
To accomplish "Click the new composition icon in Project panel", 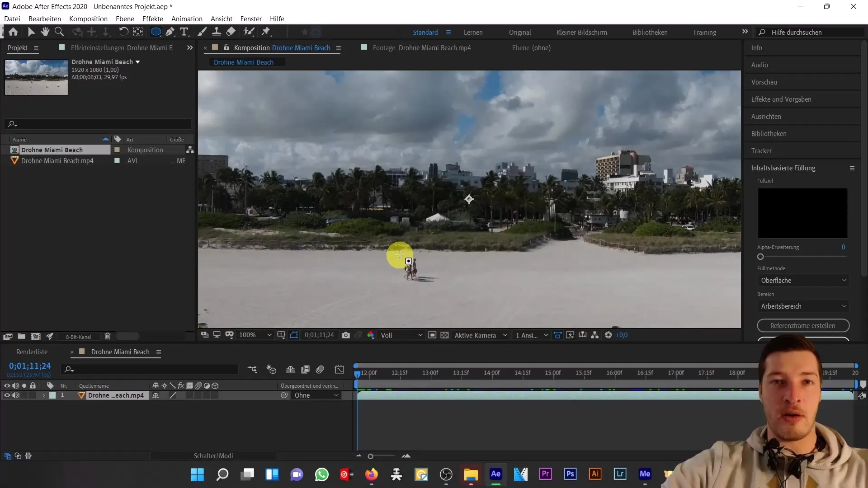I will (36, 337).
